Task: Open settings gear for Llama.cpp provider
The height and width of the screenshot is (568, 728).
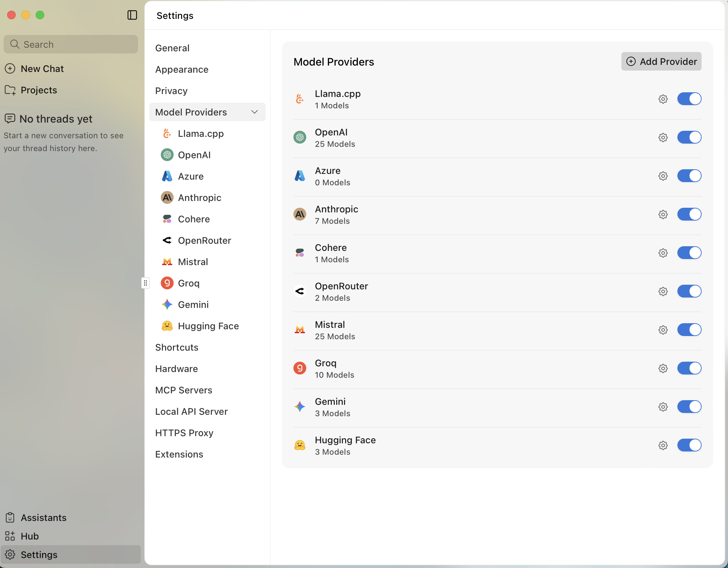Action: [663, 99]
